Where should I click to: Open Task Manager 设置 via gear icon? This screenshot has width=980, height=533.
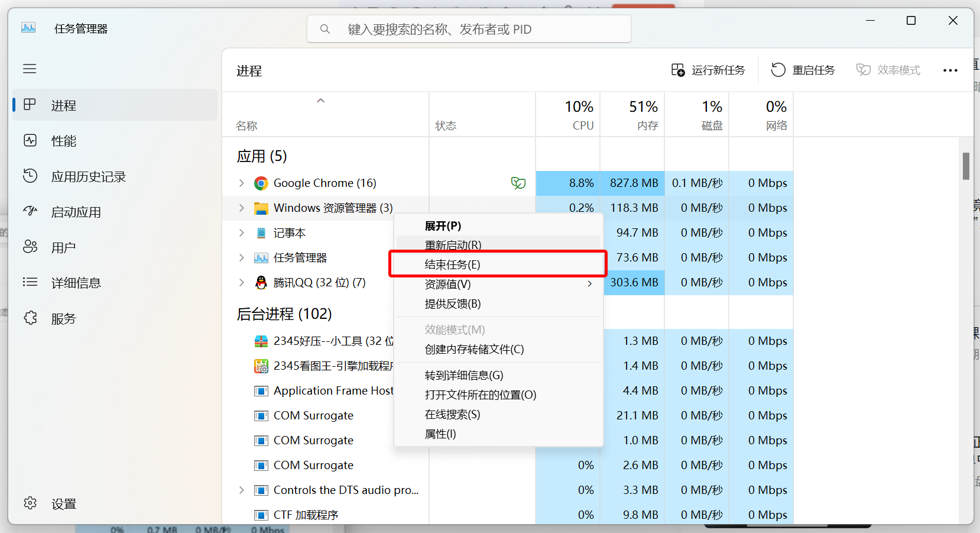tap(30, 503)
